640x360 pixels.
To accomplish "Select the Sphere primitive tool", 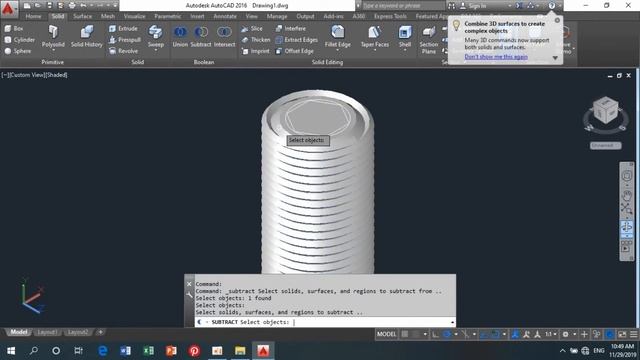I will coord(18,51).
